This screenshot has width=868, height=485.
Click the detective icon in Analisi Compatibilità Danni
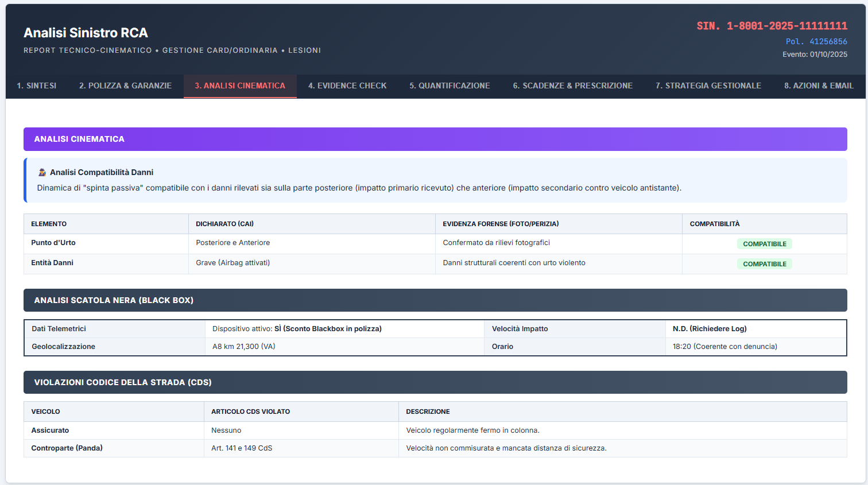point(40,172)
